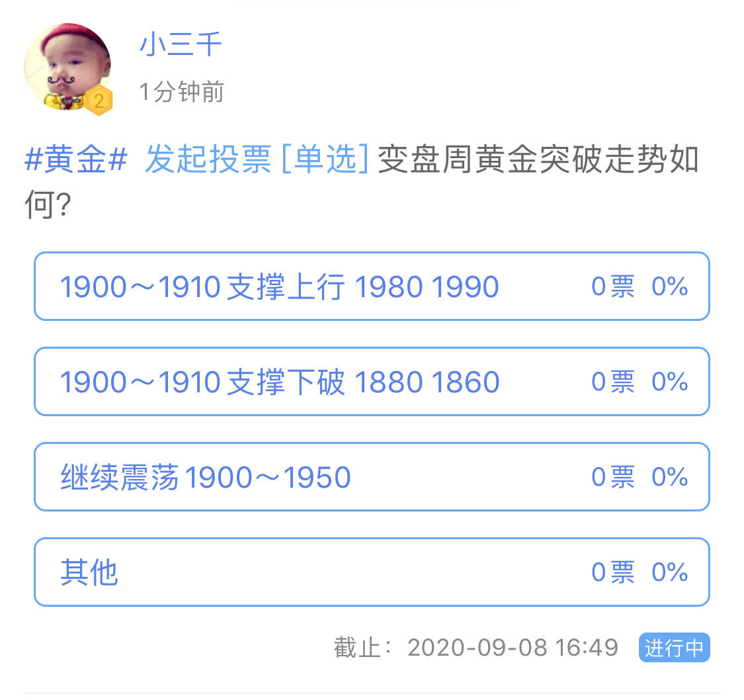This screenshot has height=700, width=744.
Task: Click the 0% figure on 支撑上行 option
Action: 669,286
